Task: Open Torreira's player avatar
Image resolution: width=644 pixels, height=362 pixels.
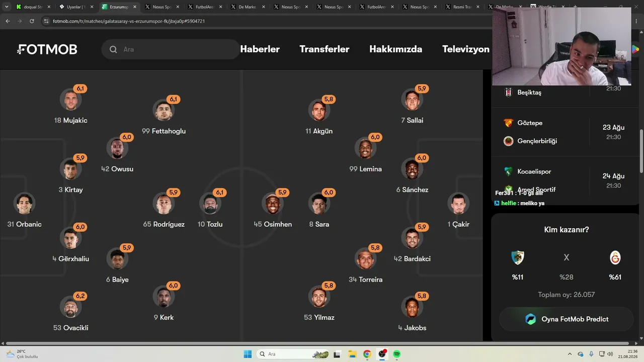Action: coord(366,258)
